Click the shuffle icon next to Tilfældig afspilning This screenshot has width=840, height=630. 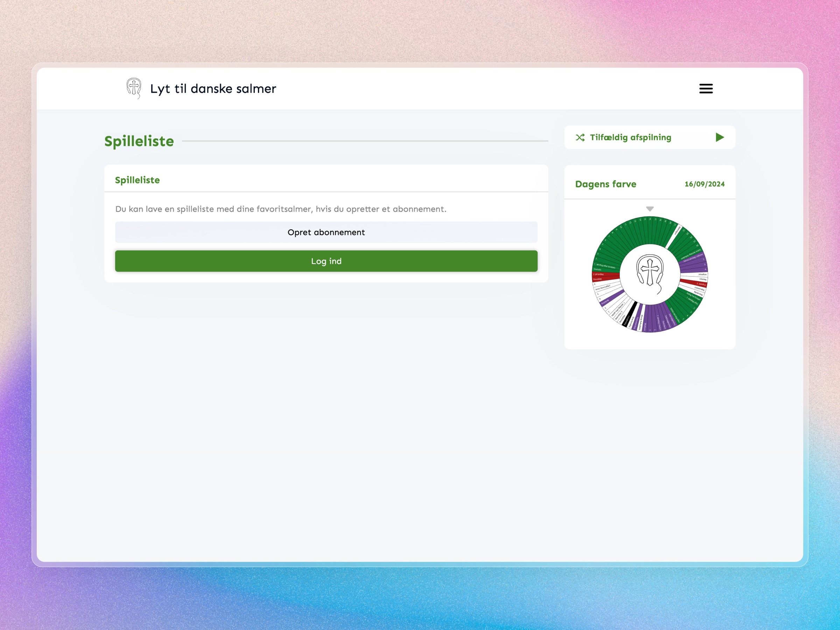(581, 138)
